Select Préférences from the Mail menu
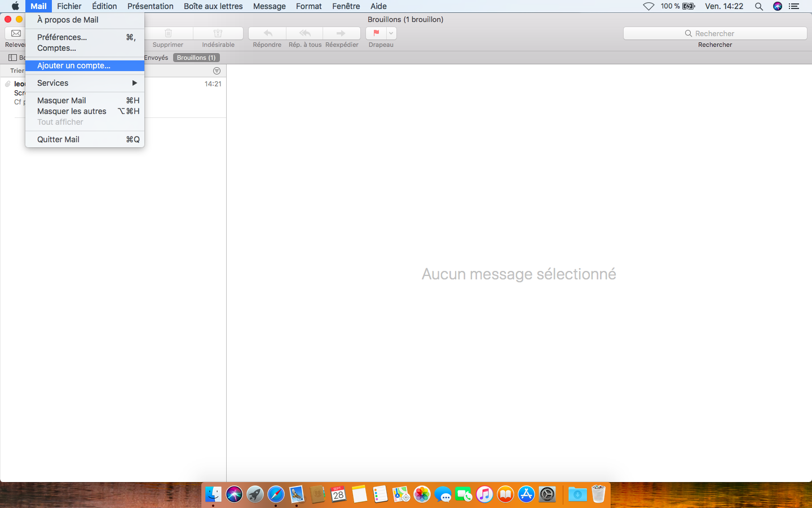Image resolution: width=812 pixels, height=508 pixels. (x=62, y=37)
